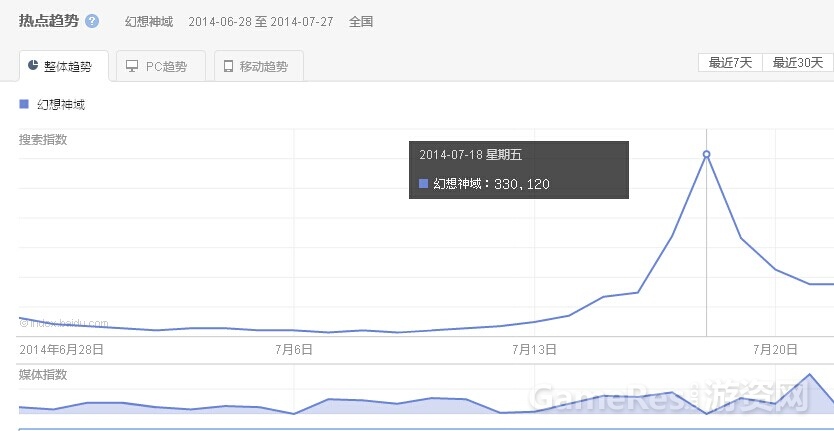Image resolution: width=834 pixels, height=431 pixels.
Task: Toggle the 幻想神域 legend color square
Action: point(24,104)
